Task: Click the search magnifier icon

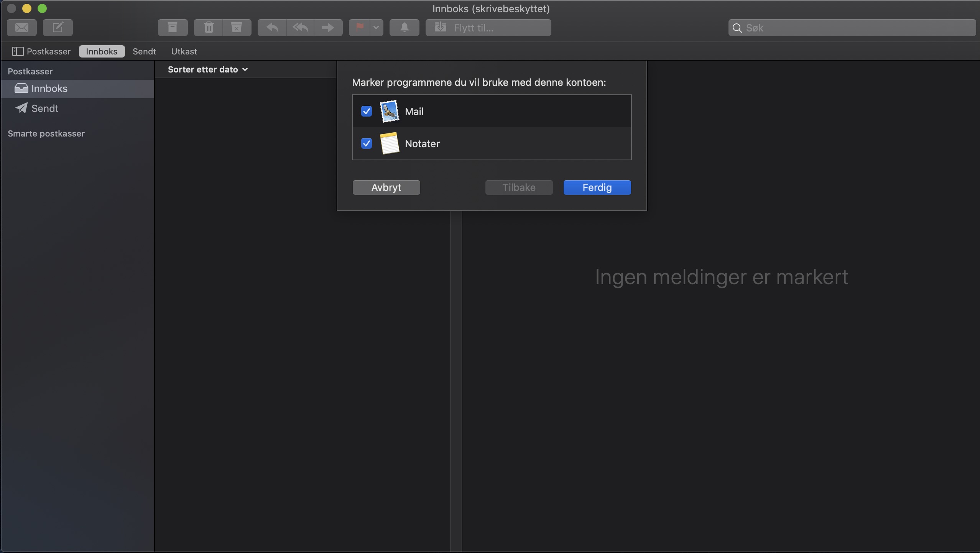Action: 737,28
